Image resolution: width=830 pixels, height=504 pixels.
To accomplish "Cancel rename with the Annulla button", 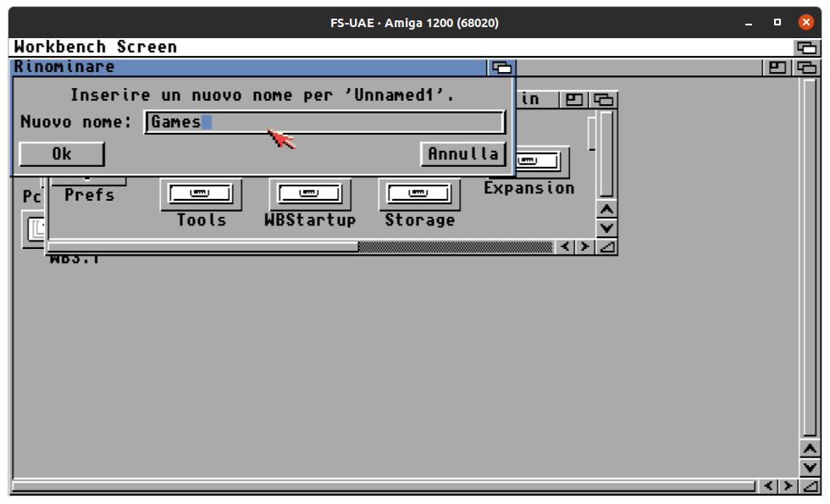I will (x=463, y=154).
